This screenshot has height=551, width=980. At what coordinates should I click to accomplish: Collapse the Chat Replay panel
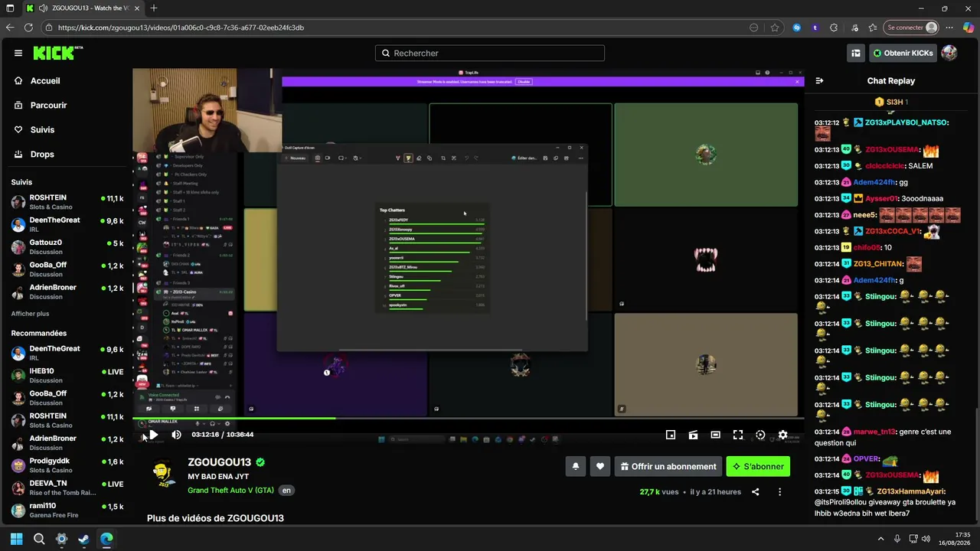click(819, 80)
